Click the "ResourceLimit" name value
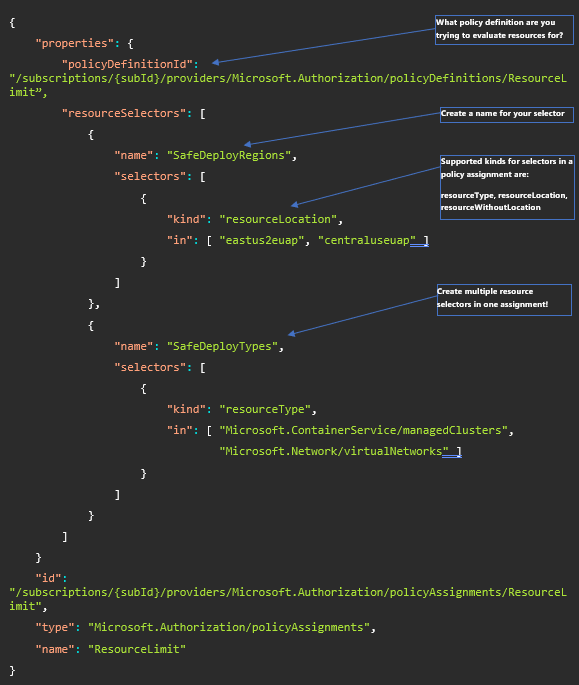Image resolution: width=579 pixels, height=685 pixels. (x=137, y=649)
